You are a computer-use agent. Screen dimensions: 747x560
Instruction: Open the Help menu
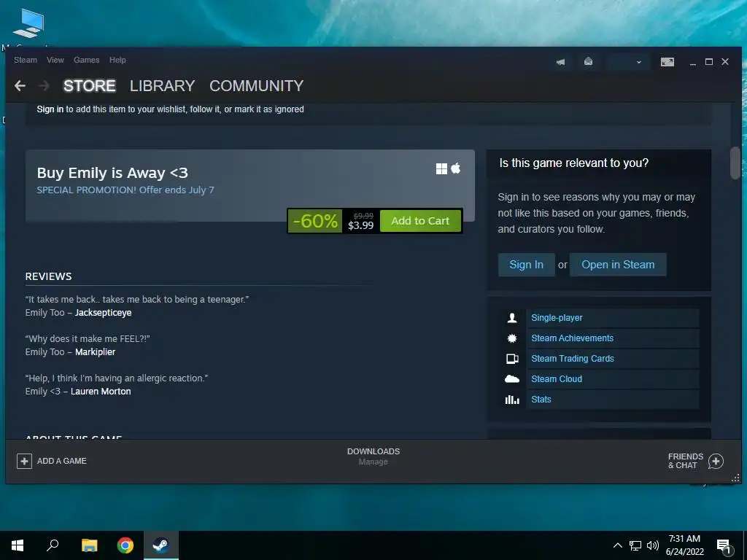point(117,60)
